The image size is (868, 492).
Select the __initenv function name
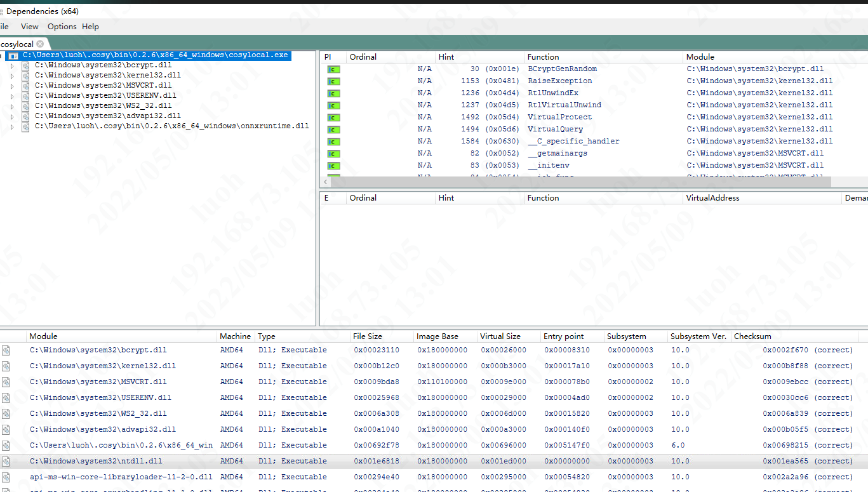click(549, 166)
